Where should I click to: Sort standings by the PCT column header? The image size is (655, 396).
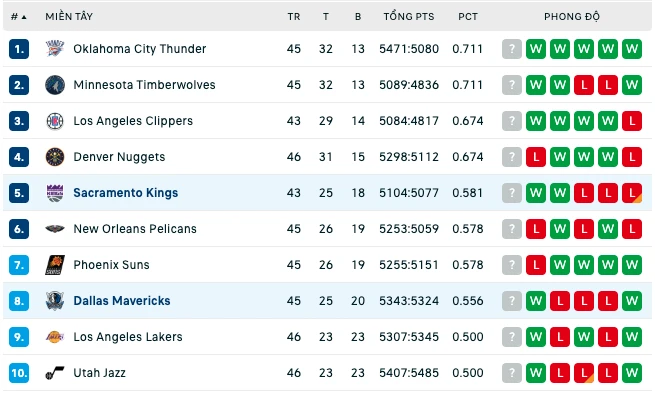click(468, 17)
